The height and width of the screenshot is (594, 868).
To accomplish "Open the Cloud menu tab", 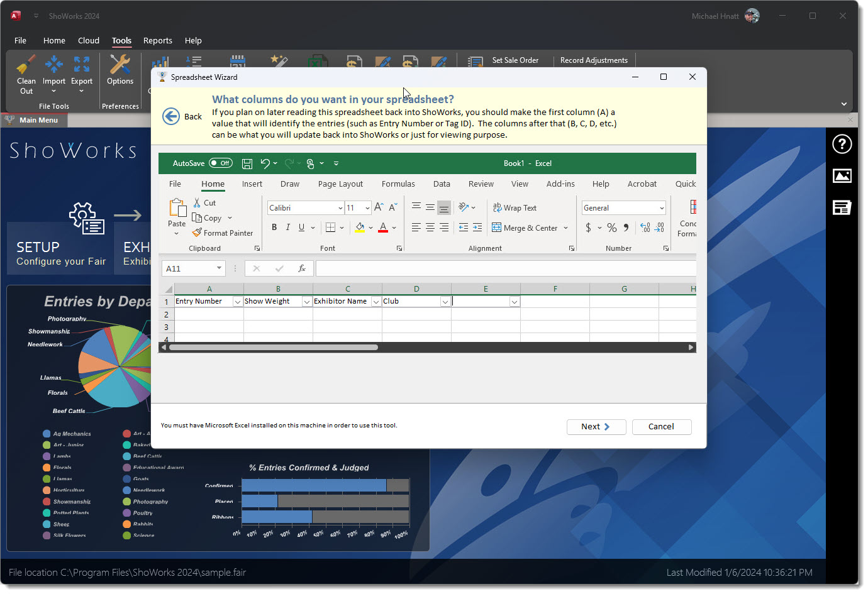I will coord(89,40).
